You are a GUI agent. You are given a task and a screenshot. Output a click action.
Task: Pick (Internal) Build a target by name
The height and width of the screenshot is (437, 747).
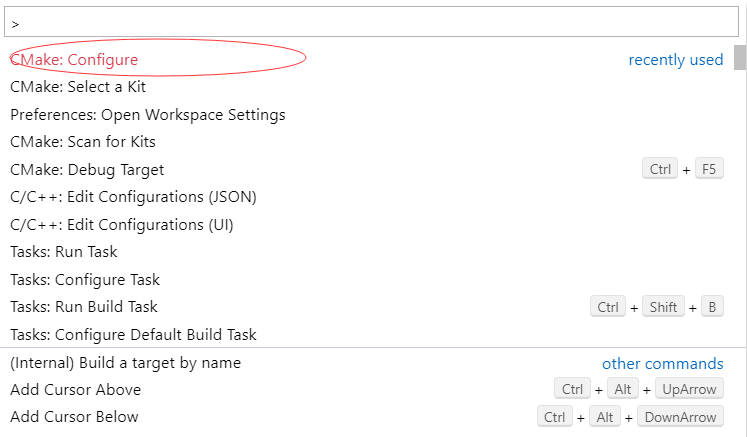pyautogui.click(x=367, y=363)
